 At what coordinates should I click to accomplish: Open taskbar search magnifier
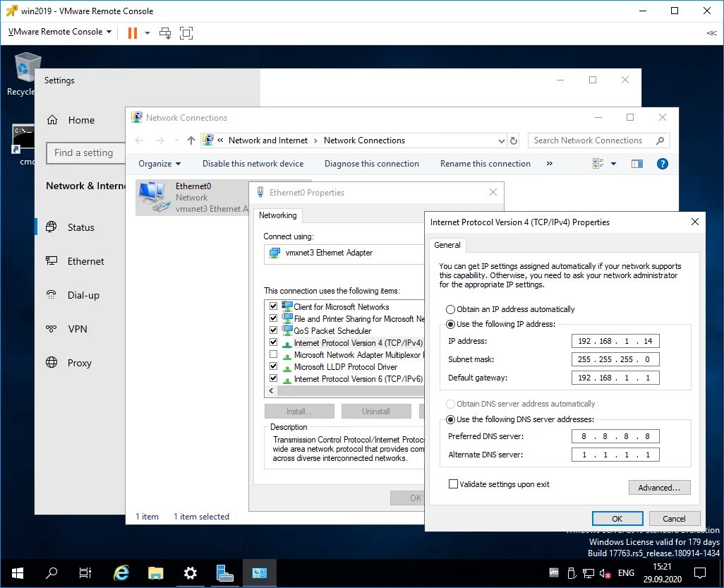click(x=52, y=573)
